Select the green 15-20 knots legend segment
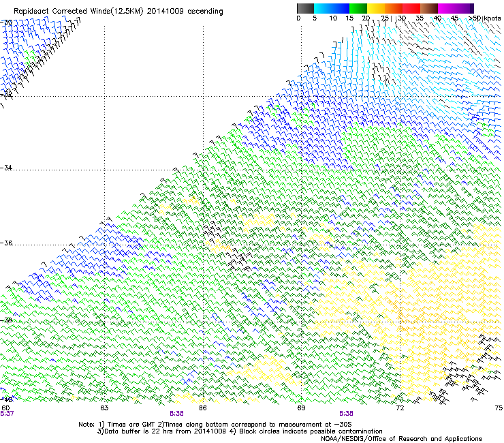This screenshot has height=443, width=504. (358, 8)
